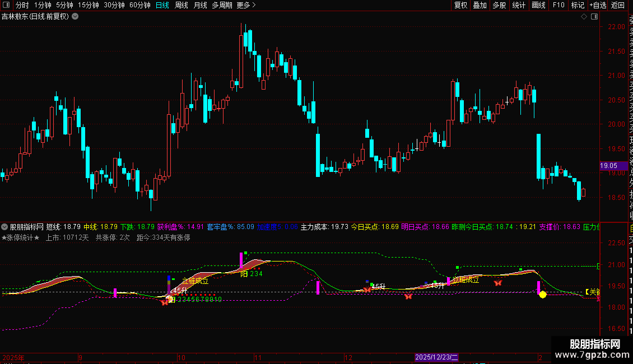Click the ★涨停统计★ label
The image size is (633, 364).
(x=21, y=237)
